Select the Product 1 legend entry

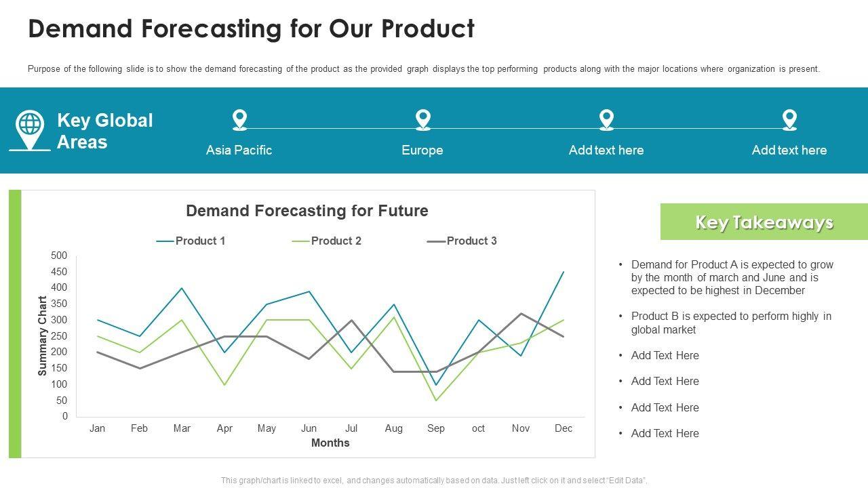coord(191,241)
